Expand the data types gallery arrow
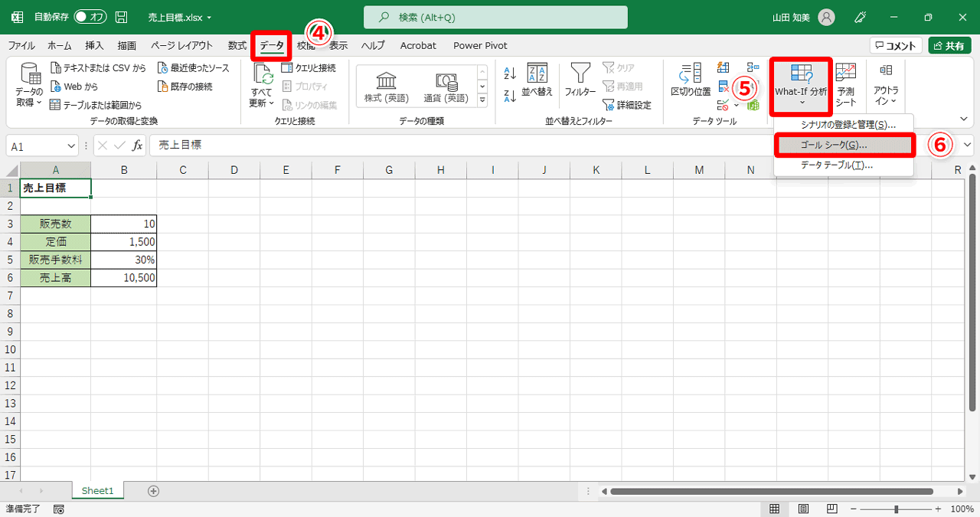 [482, 100]
